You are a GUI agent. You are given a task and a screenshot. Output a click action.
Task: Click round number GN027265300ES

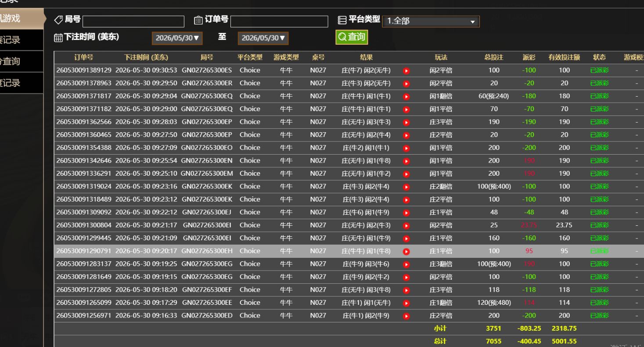207,70
